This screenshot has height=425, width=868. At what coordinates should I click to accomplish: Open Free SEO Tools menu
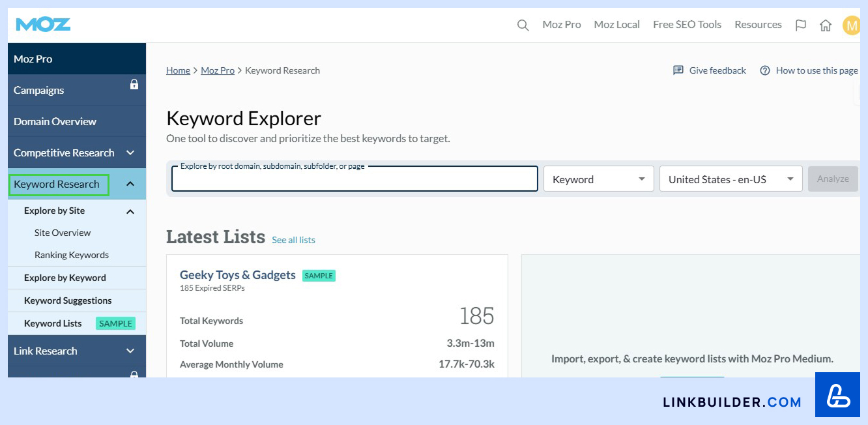[687, 25]
